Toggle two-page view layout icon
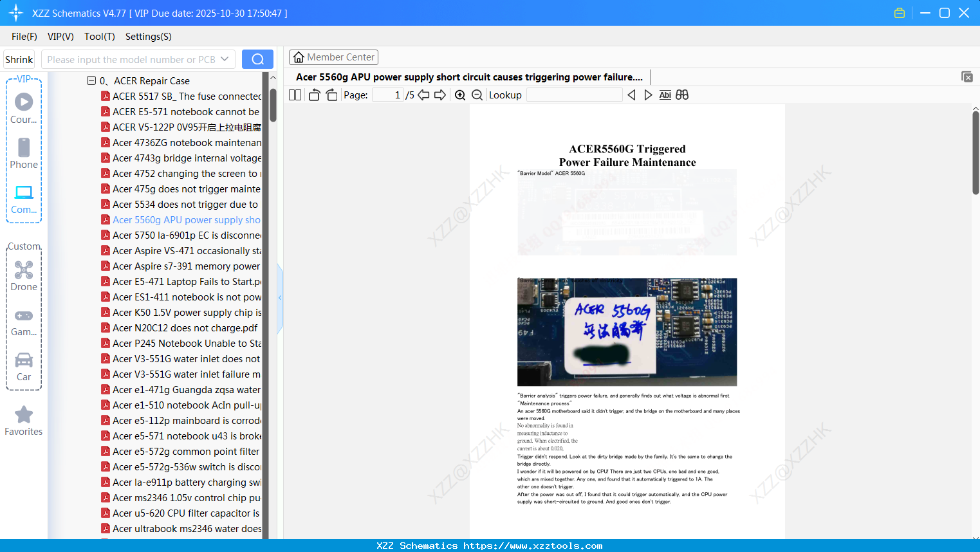980x552 pixels. [295, 95]
